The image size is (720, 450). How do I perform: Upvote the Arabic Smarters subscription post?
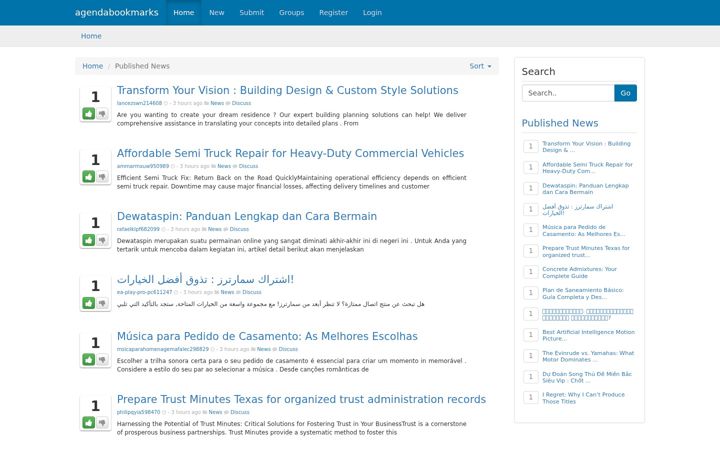click(89, 303)
